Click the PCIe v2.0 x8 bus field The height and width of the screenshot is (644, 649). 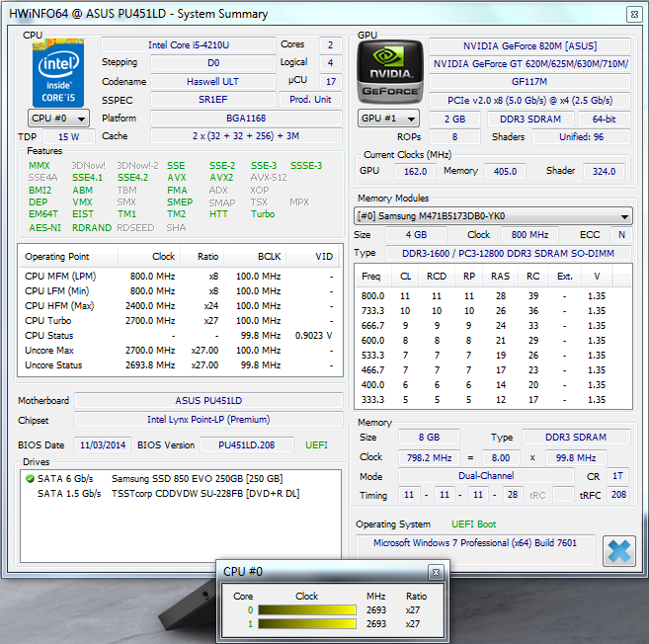(x=529, y=100)
